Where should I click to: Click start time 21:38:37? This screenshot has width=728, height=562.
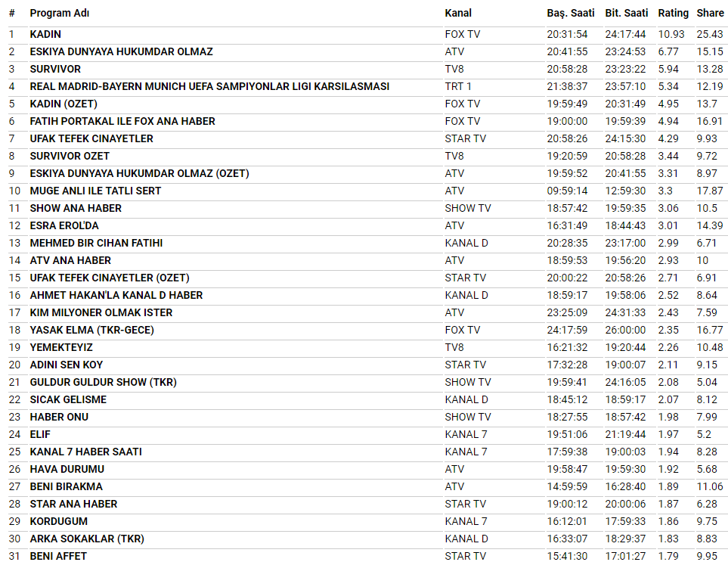567,86
